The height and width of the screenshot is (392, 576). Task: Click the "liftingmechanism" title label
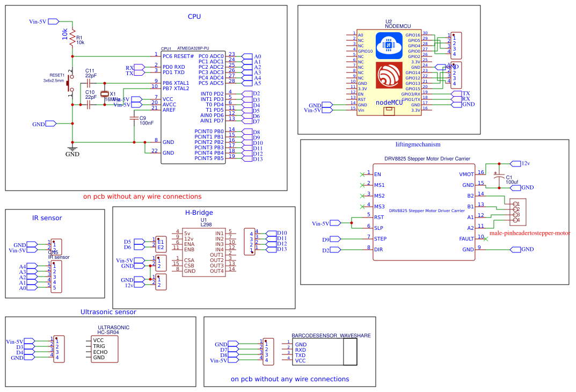[418, 144]
